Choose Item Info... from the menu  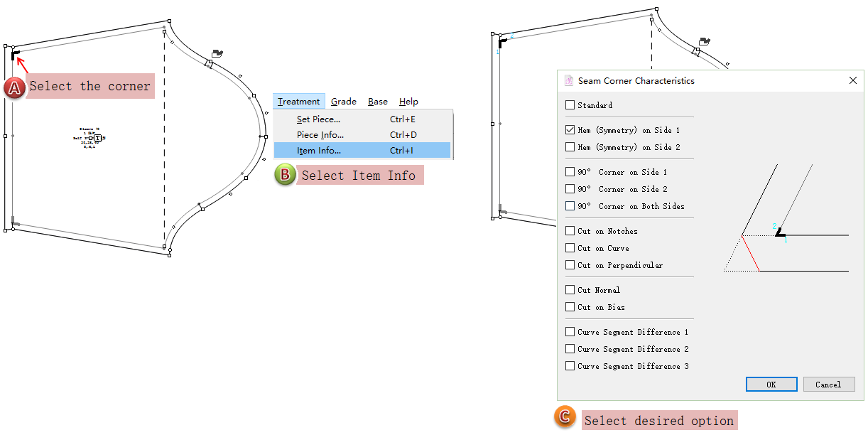(319, 151)
